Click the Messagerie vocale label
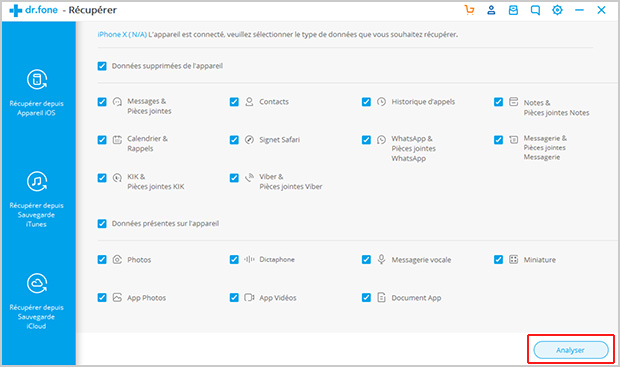 [x=421, y=260]
